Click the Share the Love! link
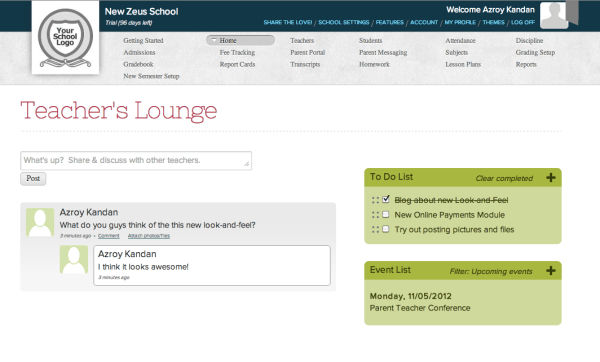 (288, 23)
